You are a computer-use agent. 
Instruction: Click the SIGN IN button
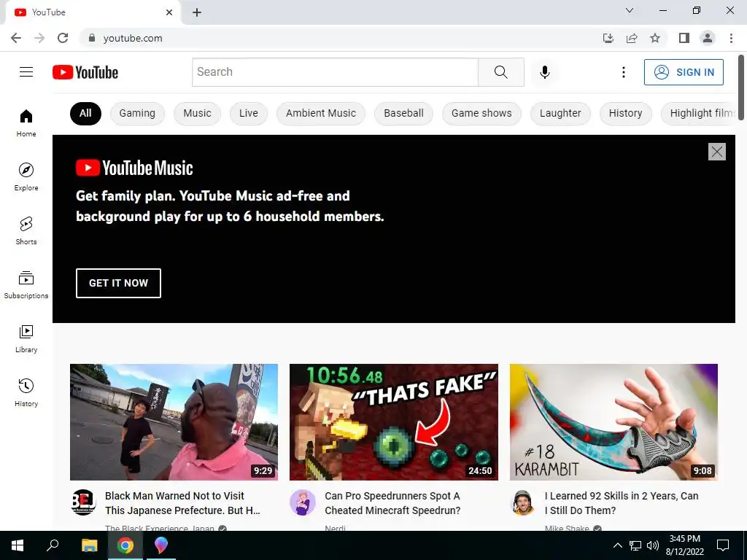[684, 72]
